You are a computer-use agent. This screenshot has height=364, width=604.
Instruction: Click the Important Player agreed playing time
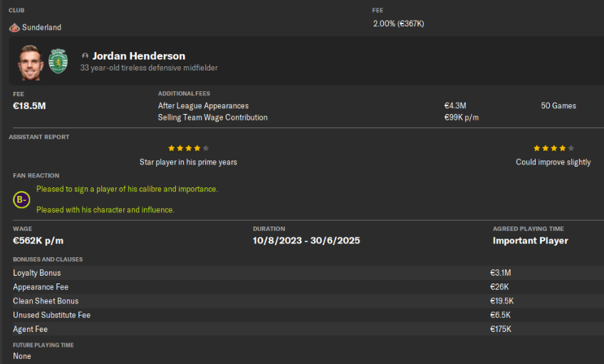[530, 241]
